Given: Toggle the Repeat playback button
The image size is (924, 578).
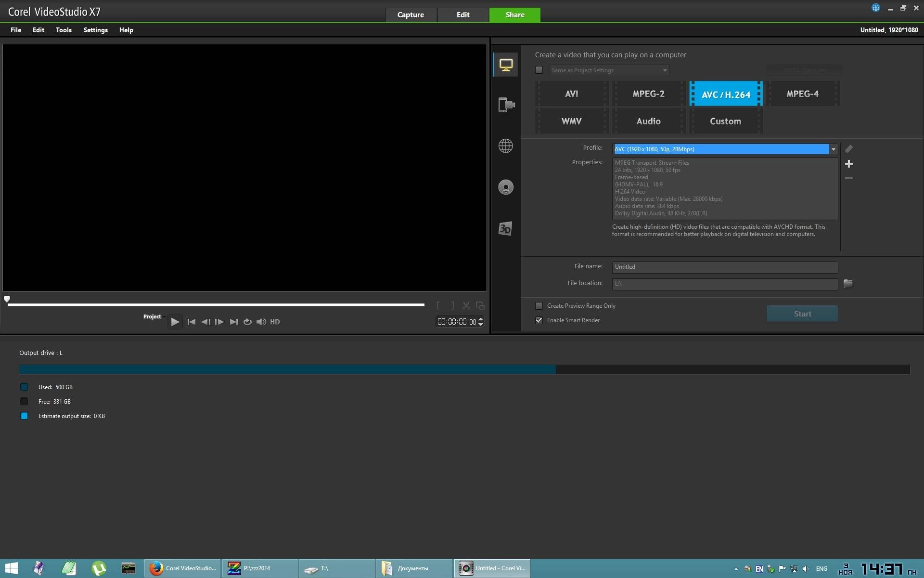Looking at the screenshot, I should 247,322.
